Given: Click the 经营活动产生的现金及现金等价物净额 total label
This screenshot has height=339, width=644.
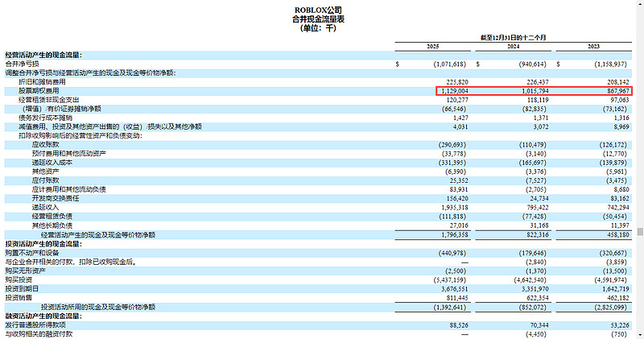Looking at the screenshot, I should (x=97, y=235).
